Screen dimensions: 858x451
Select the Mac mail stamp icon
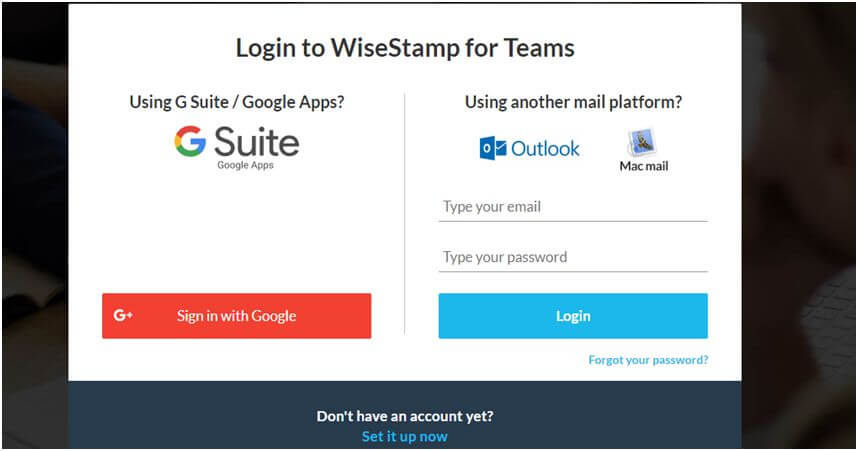pyautogui.click(x=642, y=142)
